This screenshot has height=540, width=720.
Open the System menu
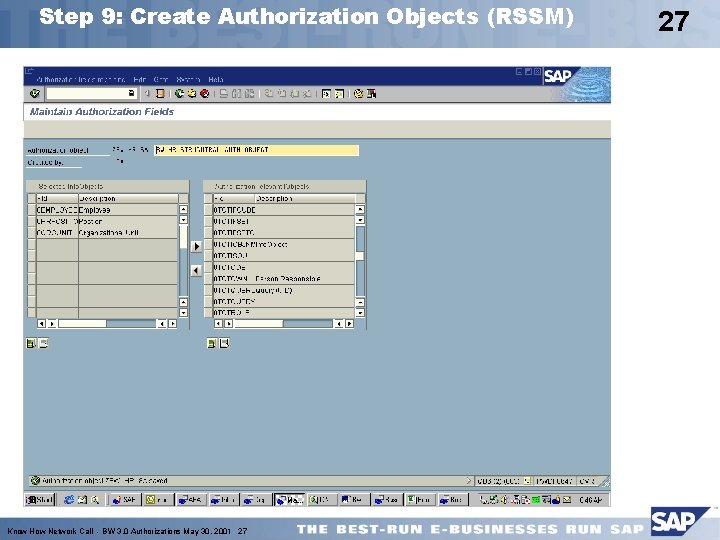click(188, 79)
